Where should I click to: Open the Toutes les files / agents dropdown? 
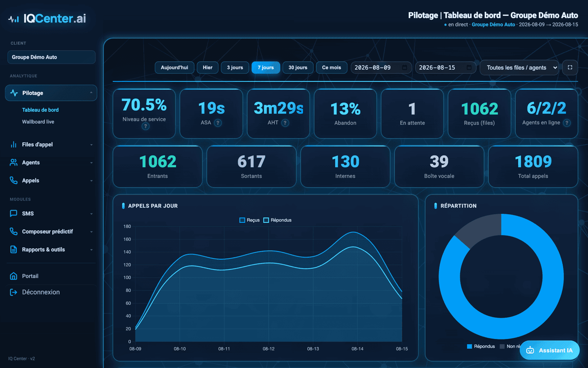point(519,67)
